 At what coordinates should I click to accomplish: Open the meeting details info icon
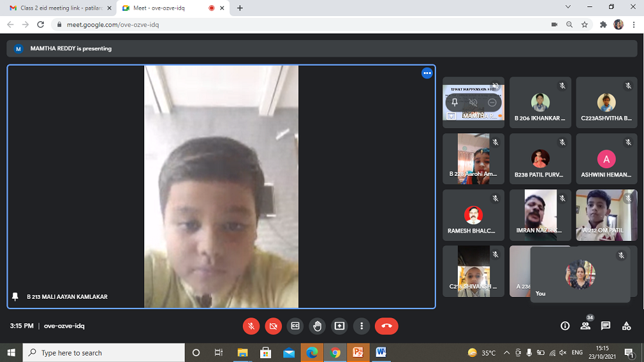565,326
